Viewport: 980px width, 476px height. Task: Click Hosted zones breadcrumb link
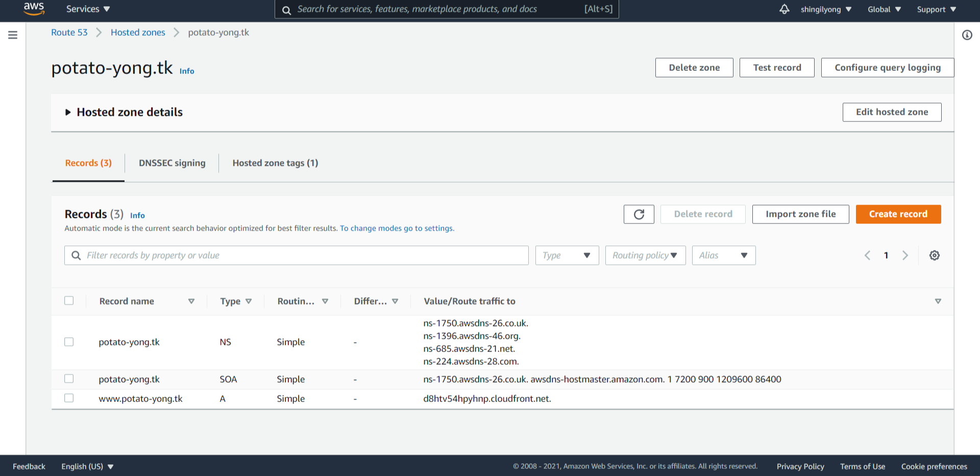tap(138, 33)
